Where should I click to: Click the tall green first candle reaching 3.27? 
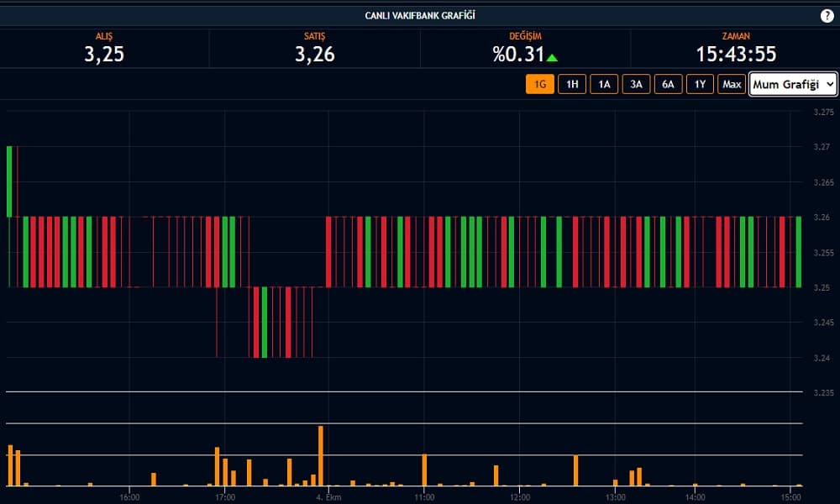point(9,181)
